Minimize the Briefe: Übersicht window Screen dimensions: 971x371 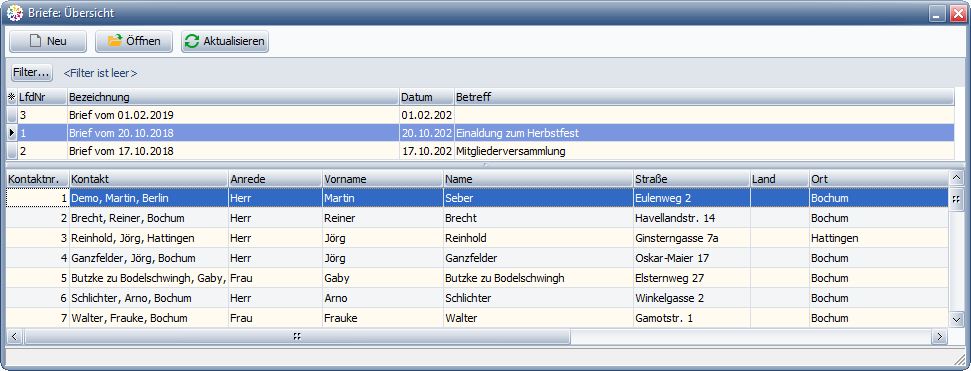click(x=938, y=14)
